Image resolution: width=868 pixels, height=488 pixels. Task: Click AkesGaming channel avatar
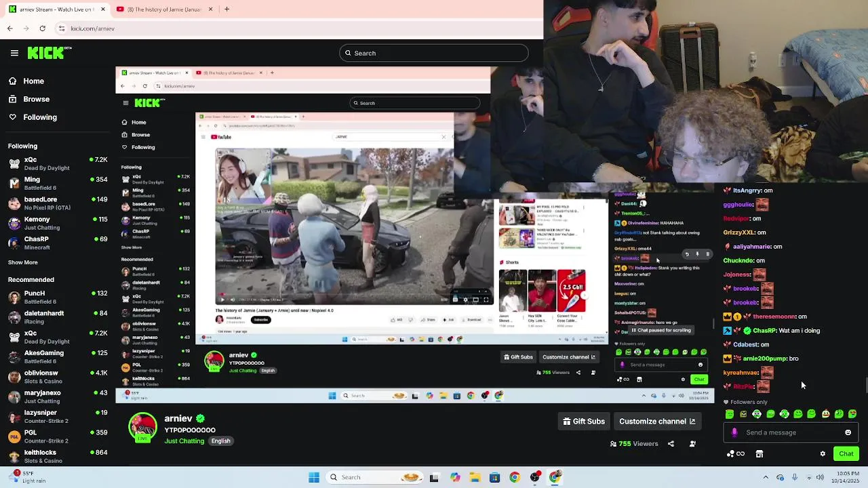click(14, 357)
